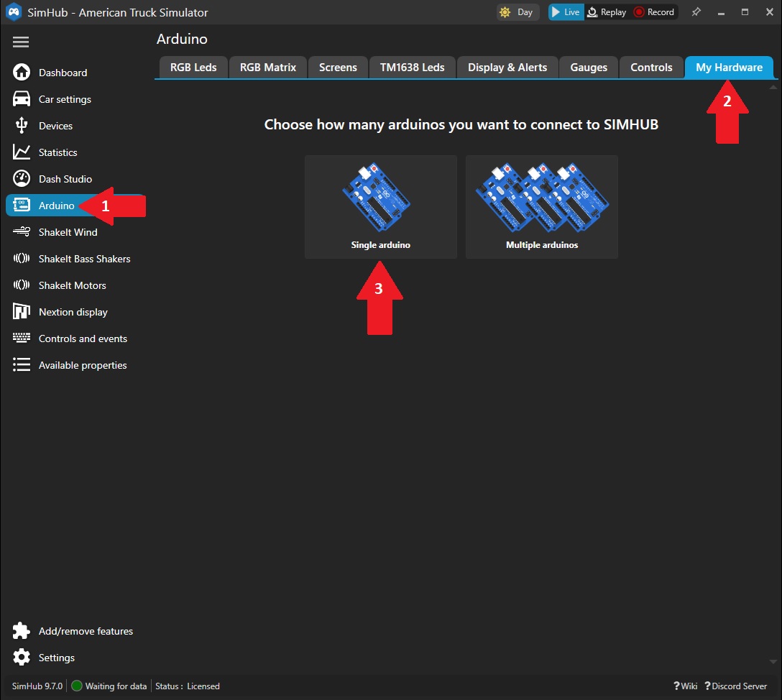This screenshot has height=700, width=782.
Task: Click the Devices USB icon
Action: tap(22, 125)
